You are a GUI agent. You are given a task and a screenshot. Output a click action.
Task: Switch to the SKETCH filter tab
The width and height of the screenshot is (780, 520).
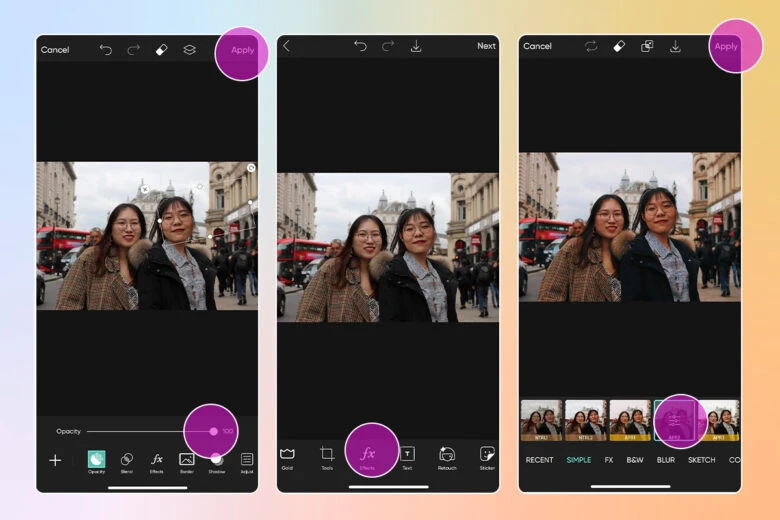(701, 460)
